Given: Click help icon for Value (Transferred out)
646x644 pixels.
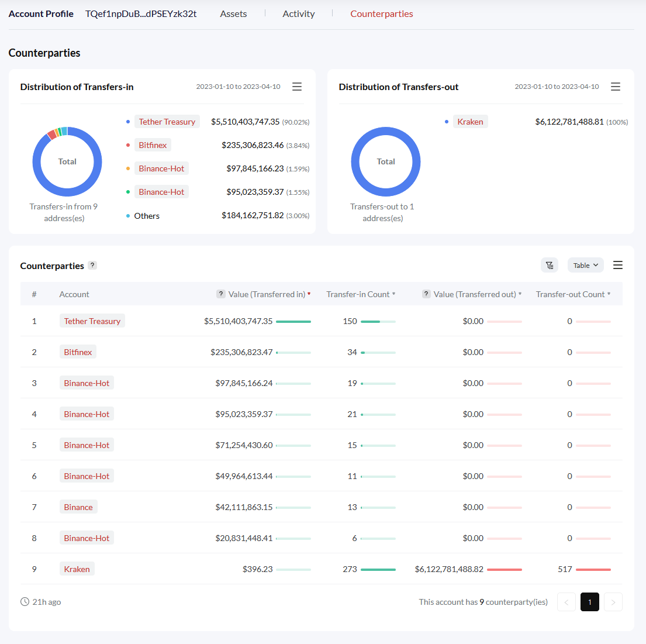Looking at the screenshot, I should (x=426, y=294).
